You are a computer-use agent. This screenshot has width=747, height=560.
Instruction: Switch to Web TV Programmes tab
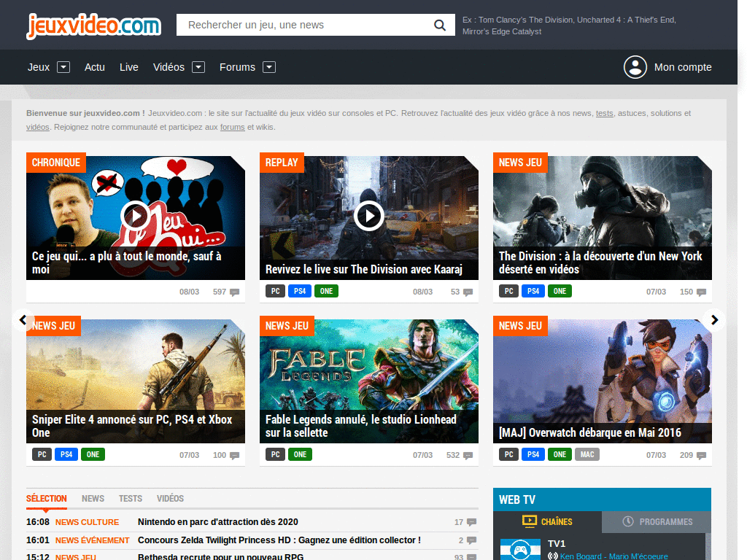coord(657,522)
